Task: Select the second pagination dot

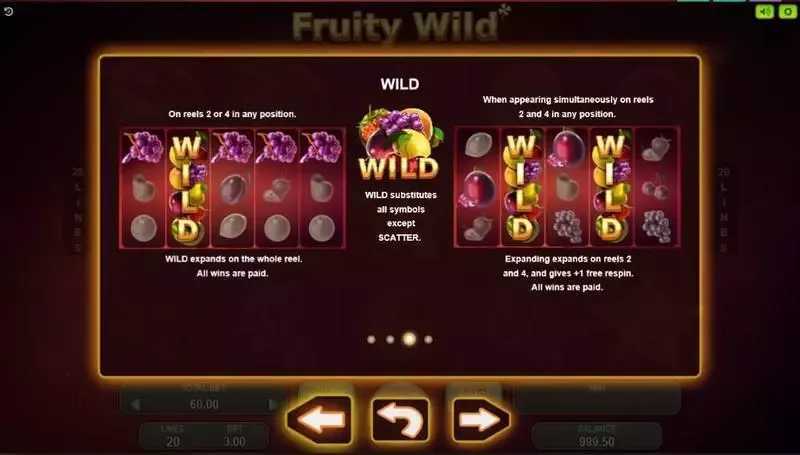Action: click(x=390, y=339)
